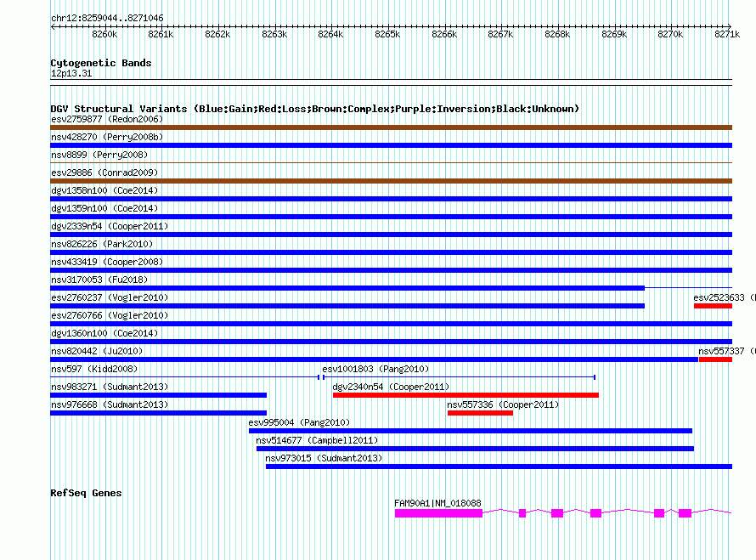Click the DGV Structural Variants track title
The image size is (756, 560).
[x=314, y=109]
